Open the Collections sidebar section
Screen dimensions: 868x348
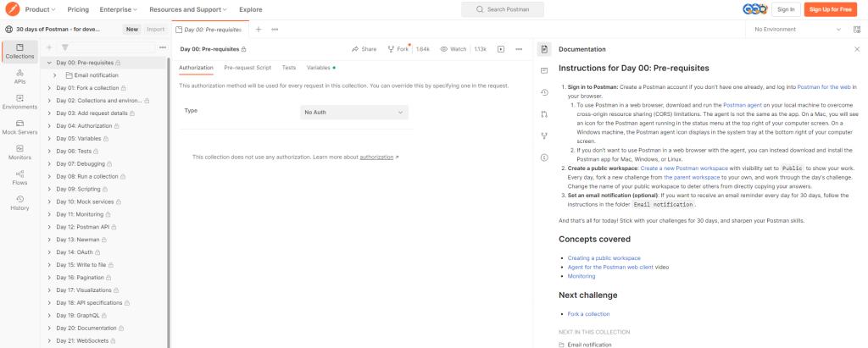tap(20, 51)
